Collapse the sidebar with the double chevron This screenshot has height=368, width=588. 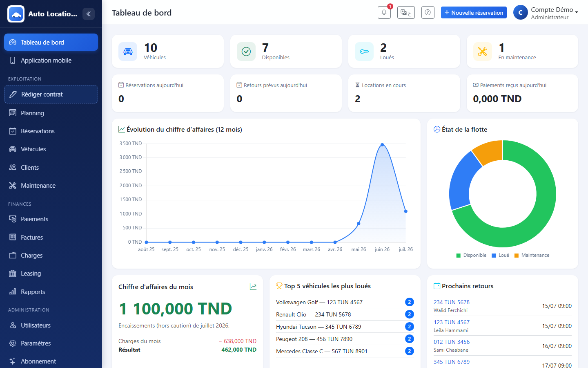(x=89, y=14)
